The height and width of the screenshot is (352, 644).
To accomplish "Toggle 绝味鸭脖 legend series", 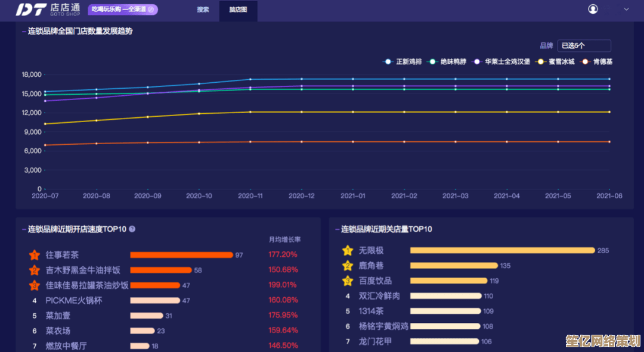I will 447,61.
